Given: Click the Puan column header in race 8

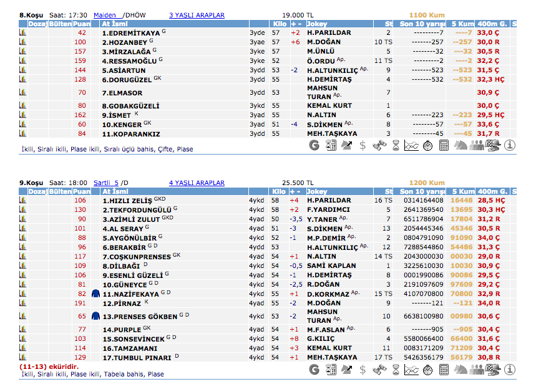Looking at the screenshot, I should click(x=82, y=24).
